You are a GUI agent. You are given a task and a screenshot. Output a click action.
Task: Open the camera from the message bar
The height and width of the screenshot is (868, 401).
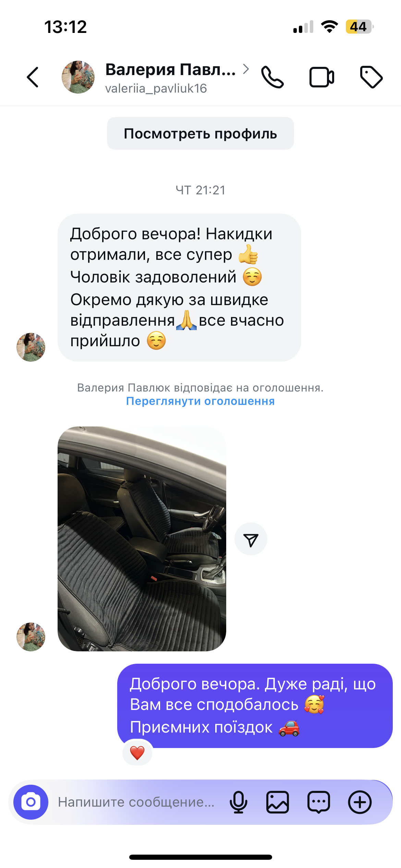[31, 802]
